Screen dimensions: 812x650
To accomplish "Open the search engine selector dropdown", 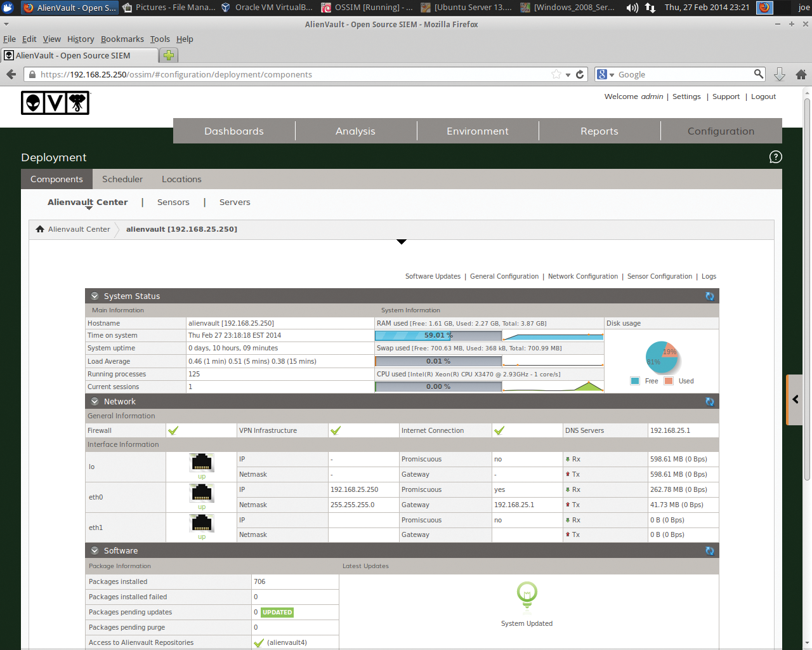I will tap(606, 74).
